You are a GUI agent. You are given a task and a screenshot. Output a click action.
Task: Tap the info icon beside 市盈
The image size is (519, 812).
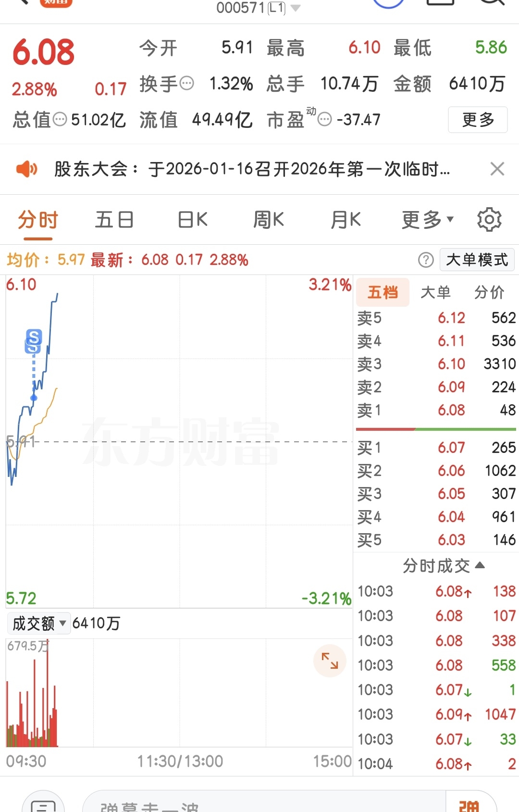(x=325, y=119)
